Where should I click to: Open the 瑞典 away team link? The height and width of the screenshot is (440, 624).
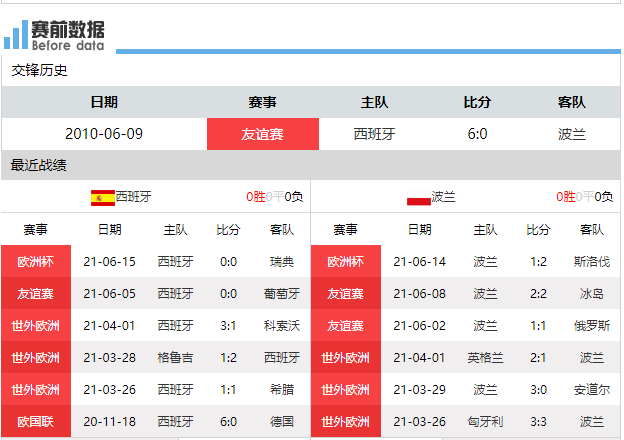point(282,262)
